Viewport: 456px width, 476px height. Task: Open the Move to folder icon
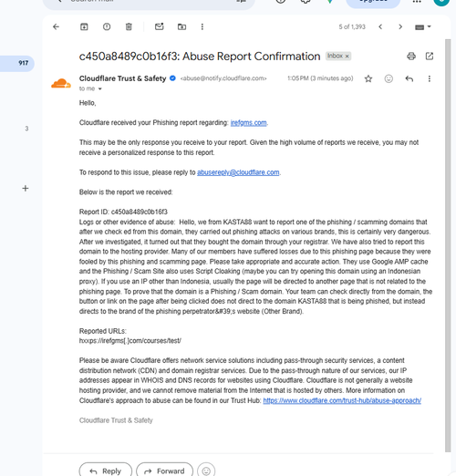click(181, 26)
